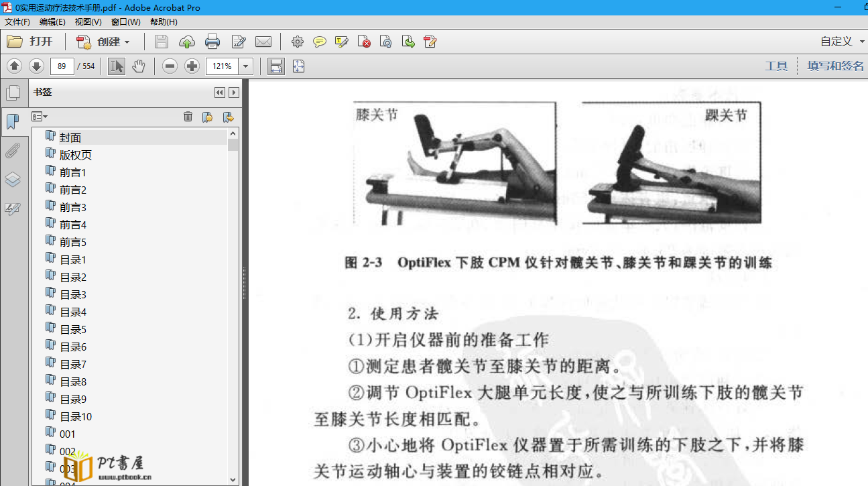Click the bookmarks pane right arrow button
The width and height of the screenshot is (868, 486).
tap(234, 93)
